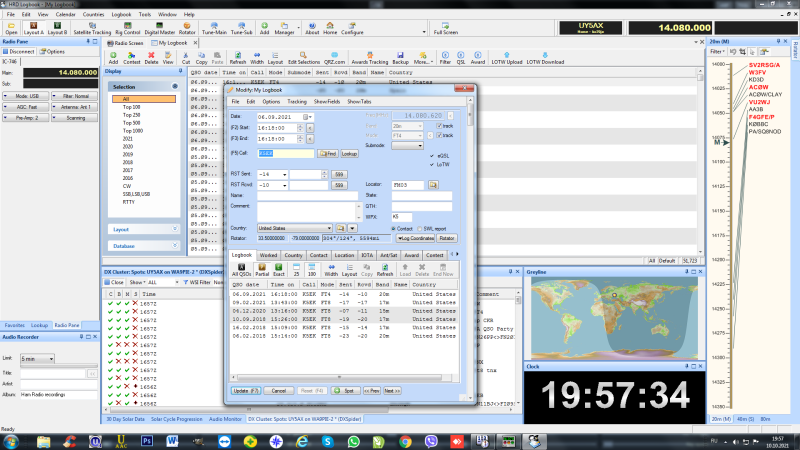Click the Lookup button next to Call
The image size is (800, 450).
tap(349, 154)
